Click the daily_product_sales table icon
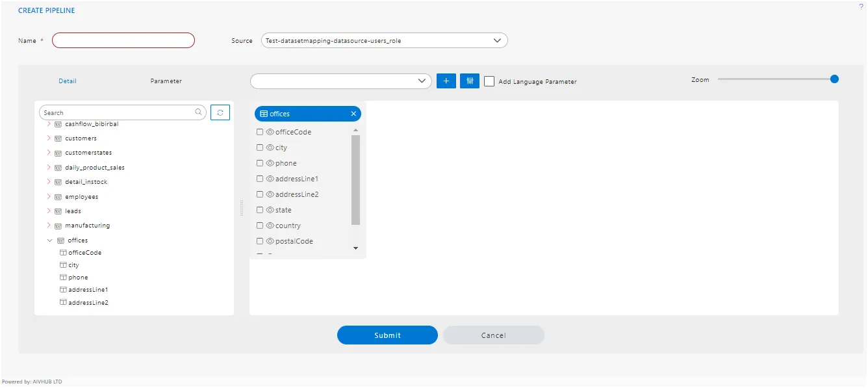The image size is (868, 388). point(58,168)
